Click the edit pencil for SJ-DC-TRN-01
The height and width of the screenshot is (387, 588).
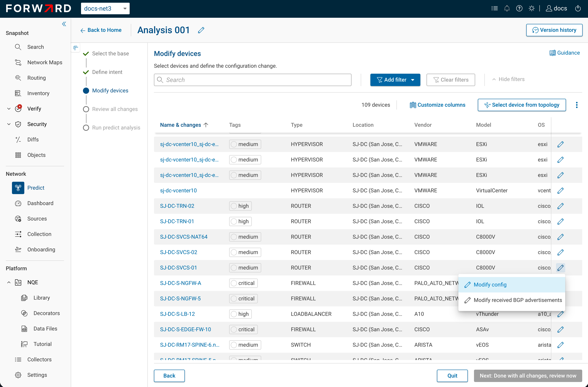coord(560,221)
